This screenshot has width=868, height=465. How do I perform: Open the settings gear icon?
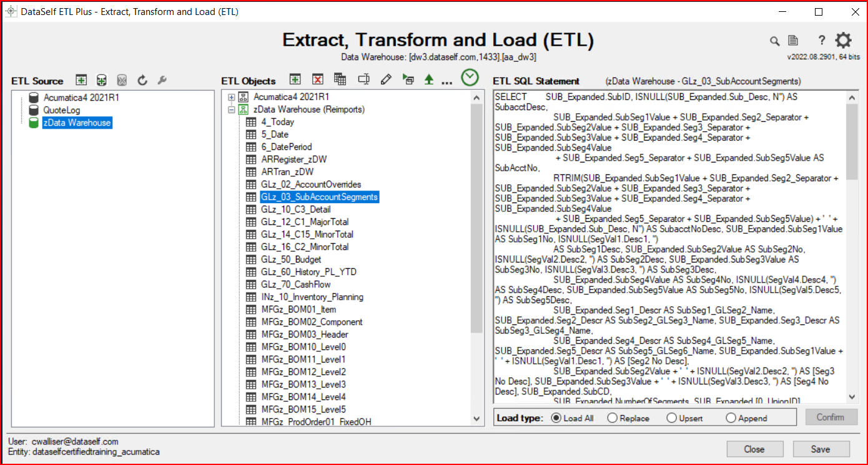(x=843, y=41)
